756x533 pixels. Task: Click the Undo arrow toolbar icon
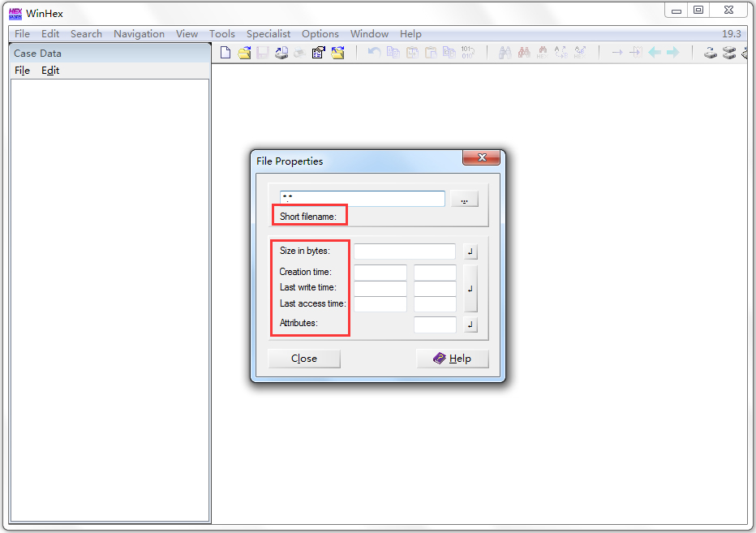[x=374, y=52]
